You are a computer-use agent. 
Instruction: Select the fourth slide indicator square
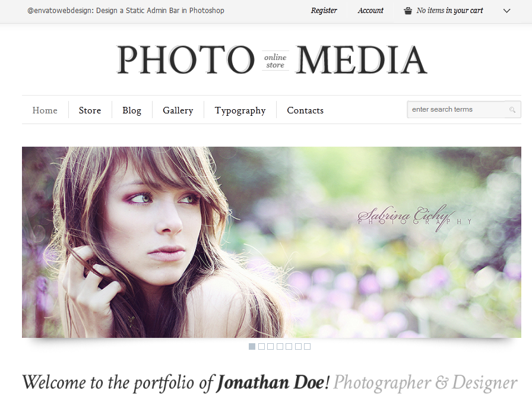point(280,346)
